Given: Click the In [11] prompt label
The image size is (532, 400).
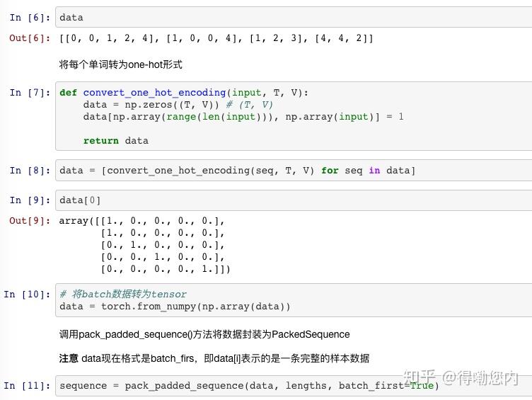Looking at the screenshot, I should [x=27, y=386].
